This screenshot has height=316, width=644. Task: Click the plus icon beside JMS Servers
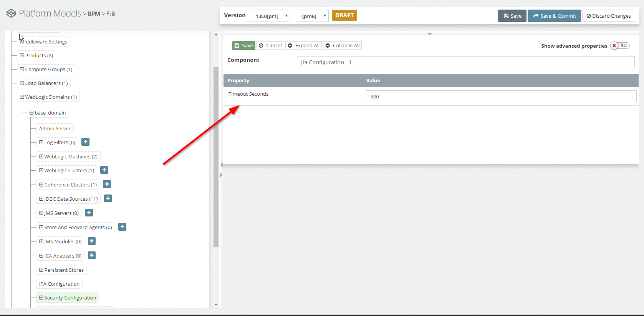[89, 213]
